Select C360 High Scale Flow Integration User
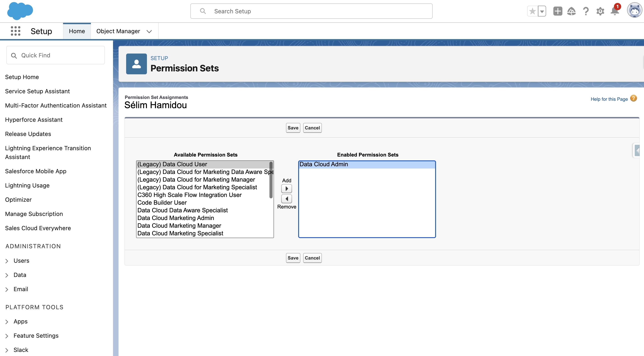644x356 pixels. tap(203, 195)
